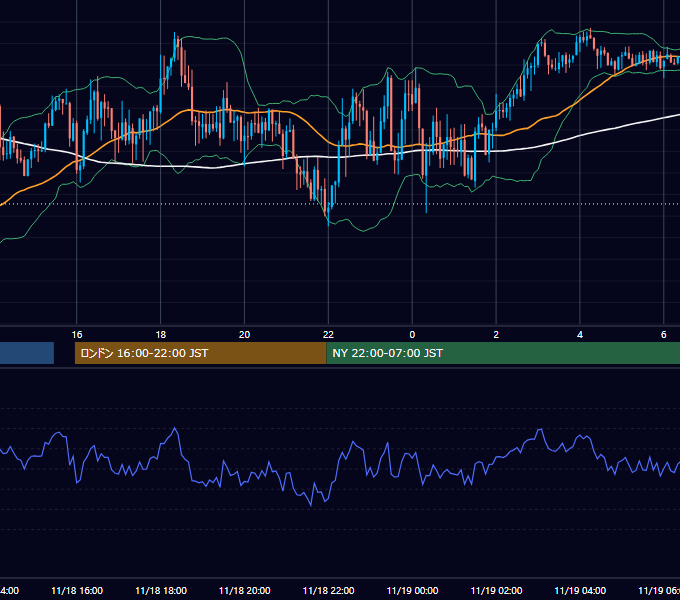This screenshot has width=680, height=600.
Task: Click the '2' hour label on upper axis
Action: (x=496, y=334)
